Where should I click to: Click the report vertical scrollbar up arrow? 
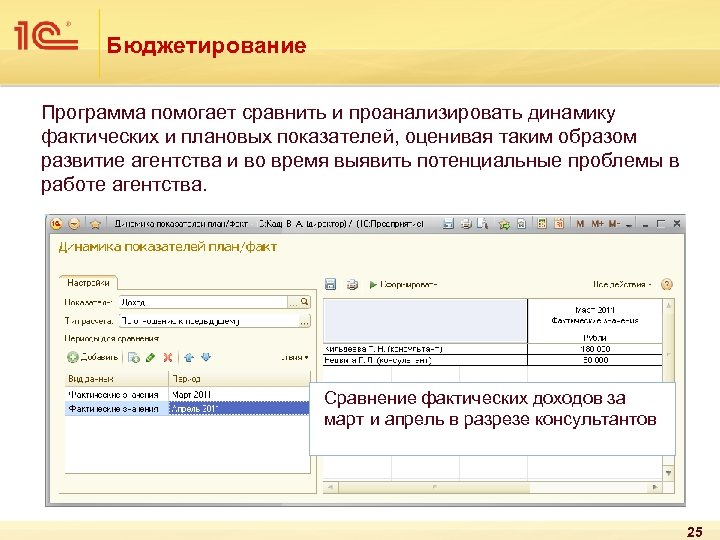pos(669,305)
